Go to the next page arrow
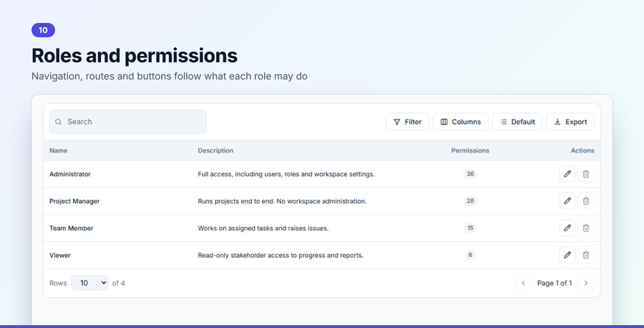 tap(585, 283)
